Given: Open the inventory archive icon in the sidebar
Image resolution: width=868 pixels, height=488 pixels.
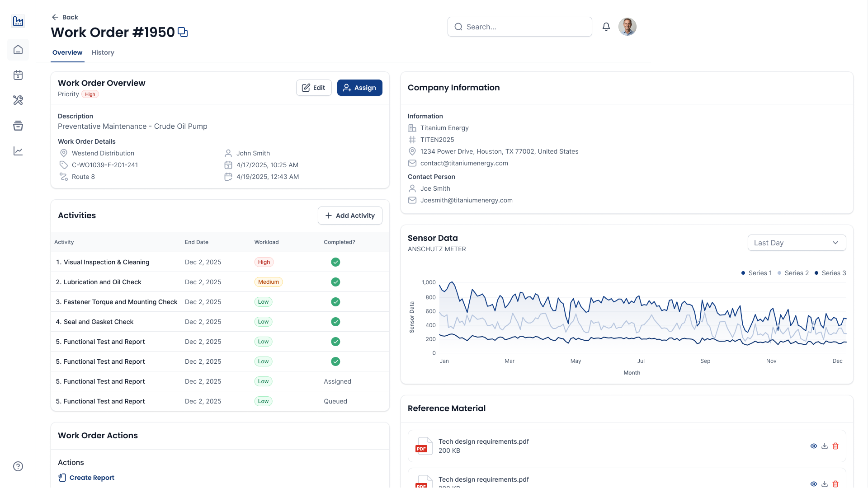Looking at the screenshot, I should coord(18,126).
